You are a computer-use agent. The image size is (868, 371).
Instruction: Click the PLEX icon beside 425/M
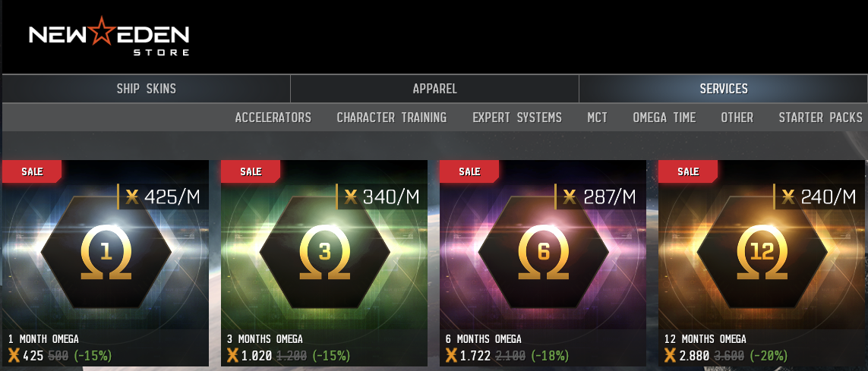[x=131, y=197]
